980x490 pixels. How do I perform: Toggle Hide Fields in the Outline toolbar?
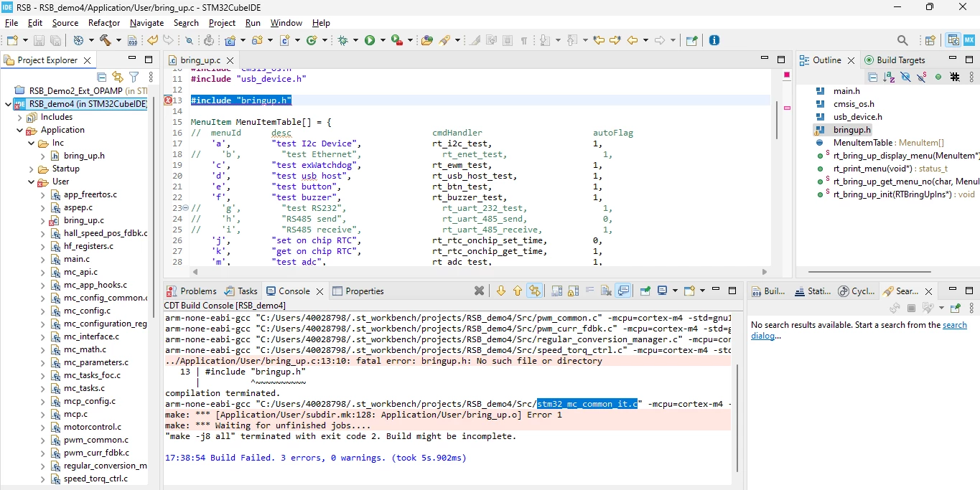[905, 77]
